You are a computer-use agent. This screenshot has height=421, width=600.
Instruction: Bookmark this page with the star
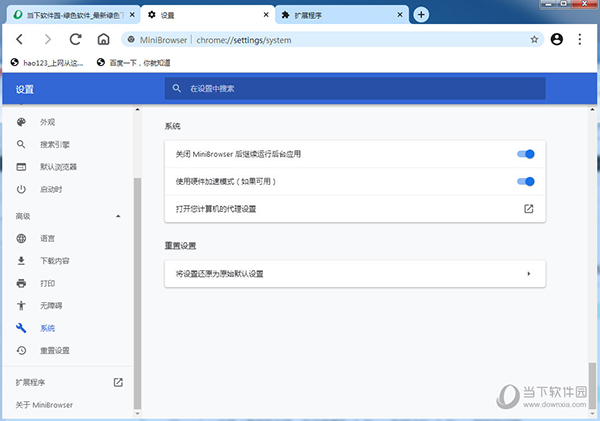pyautogui.click(x=534, y=39)
